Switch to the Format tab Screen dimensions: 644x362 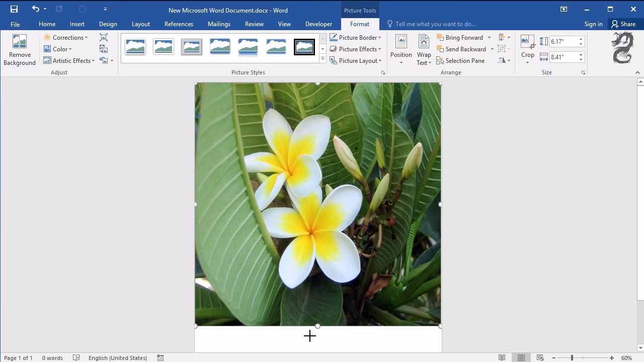point(359,24)
